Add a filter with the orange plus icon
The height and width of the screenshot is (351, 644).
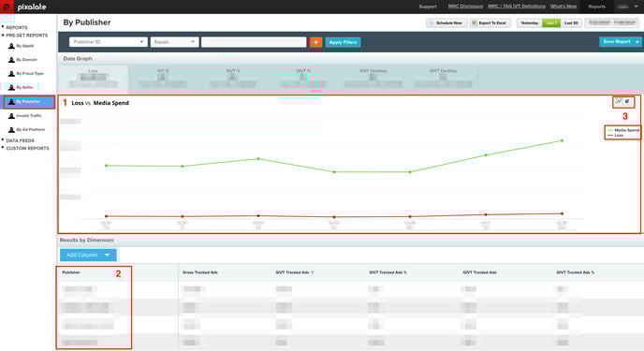pos(315,42)
